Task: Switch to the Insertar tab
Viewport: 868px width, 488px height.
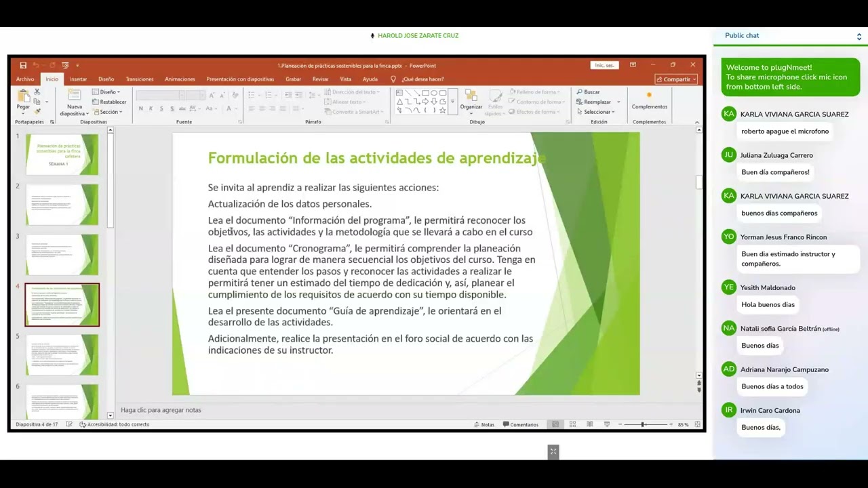Action: 78,79
